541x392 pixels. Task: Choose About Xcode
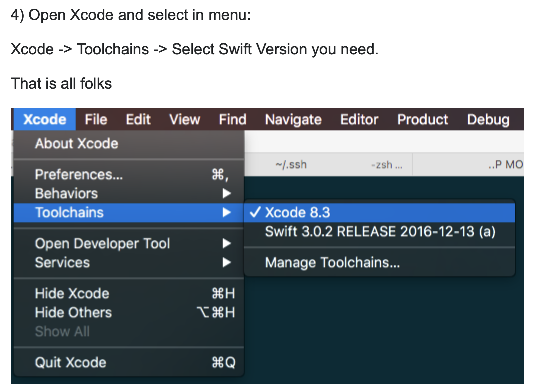pos(129,144)
